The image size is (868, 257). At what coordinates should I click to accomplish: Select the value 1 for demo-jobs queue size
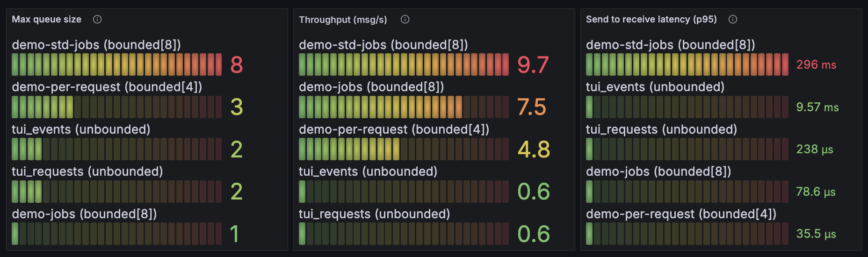235,234
